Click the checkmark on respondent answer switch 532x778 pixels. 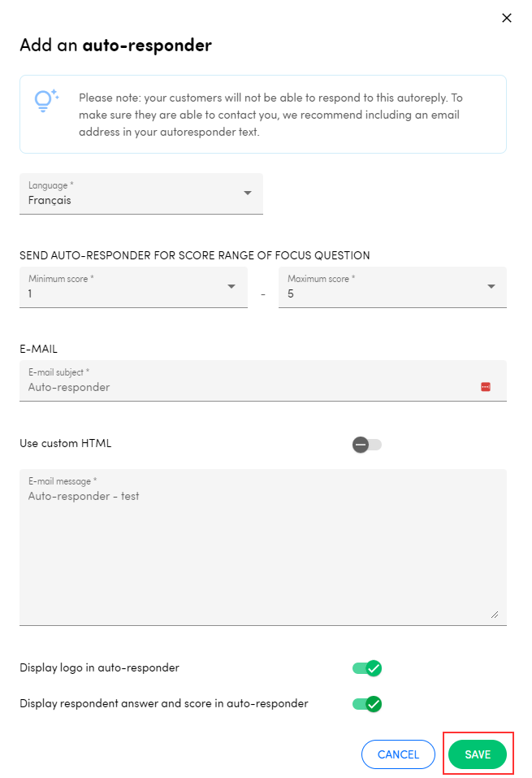point(374,704)
